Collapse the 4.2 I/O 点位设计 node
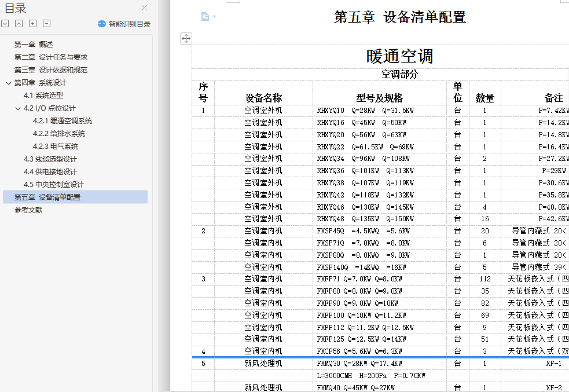The height and width of the screenshot is (392, 569). pos(18,108)
